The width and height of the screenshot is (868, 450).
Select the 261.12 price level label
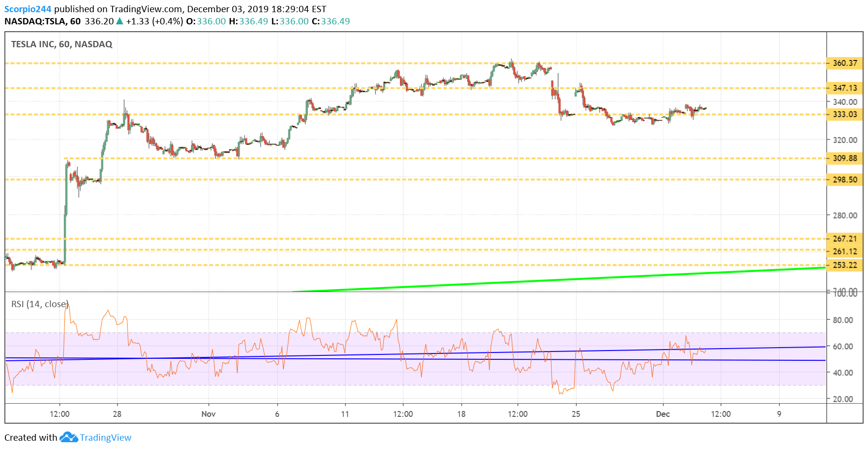point(845,251)
